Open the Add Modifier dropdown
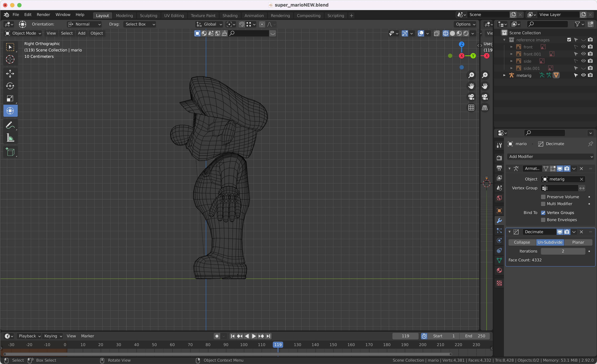This screenshot has height=364, width=597. tap(550, 157)
